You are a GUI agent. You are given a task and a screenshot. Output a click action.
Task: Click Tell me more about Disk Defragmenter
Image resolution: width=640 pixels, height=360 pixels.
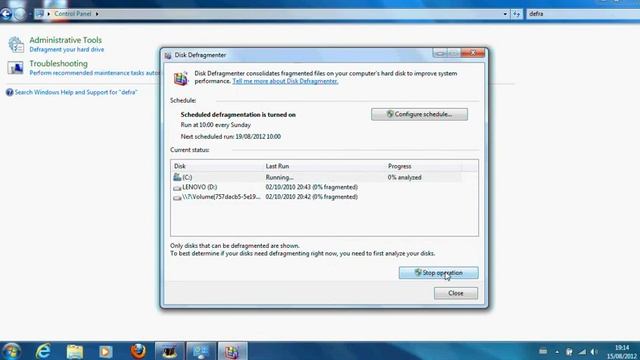point(285,81)
